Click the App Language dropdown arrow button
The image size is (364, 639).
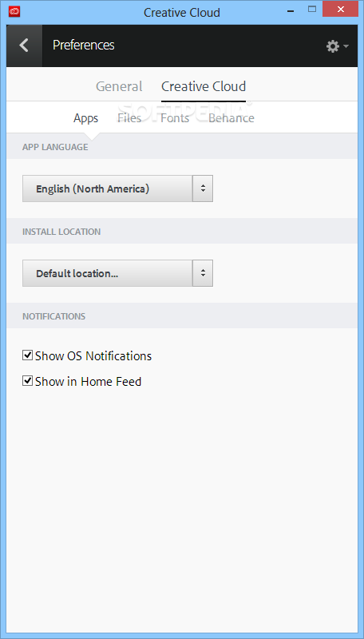coord(203,189)
